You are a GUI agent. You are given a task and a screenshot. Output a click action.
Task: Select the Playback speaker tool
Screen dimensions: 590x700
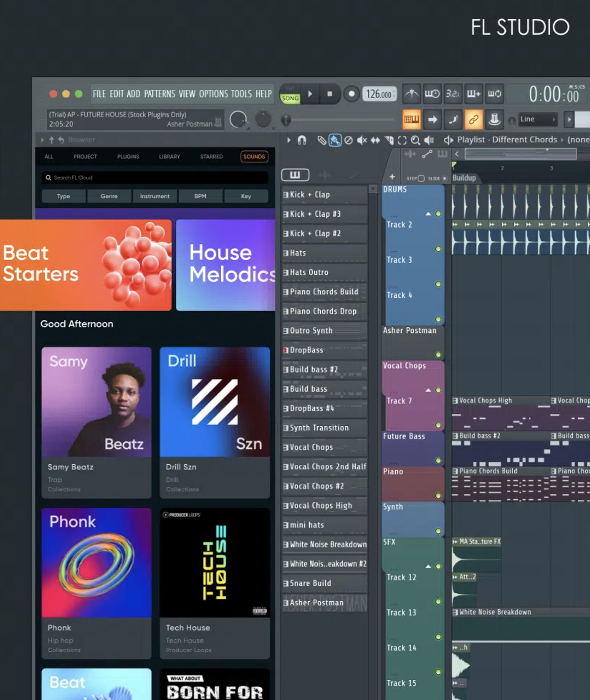pos(429,140)
